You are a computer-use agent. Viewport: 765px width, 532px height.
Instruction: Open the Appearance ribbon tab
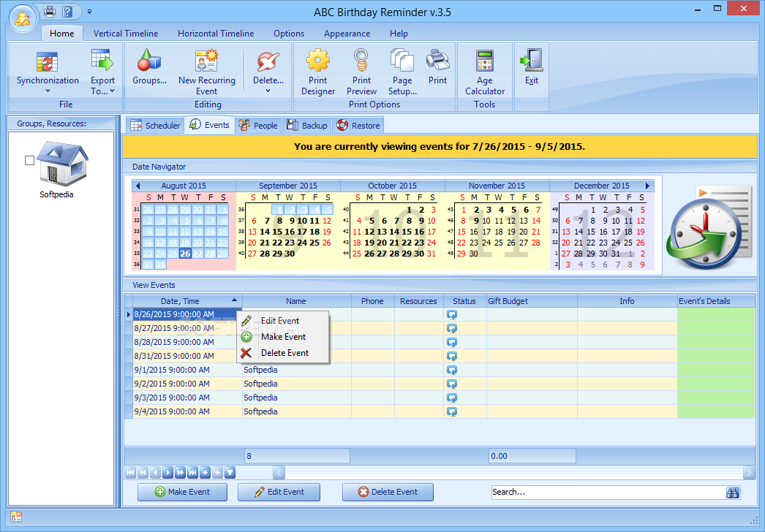pos(347,34)
